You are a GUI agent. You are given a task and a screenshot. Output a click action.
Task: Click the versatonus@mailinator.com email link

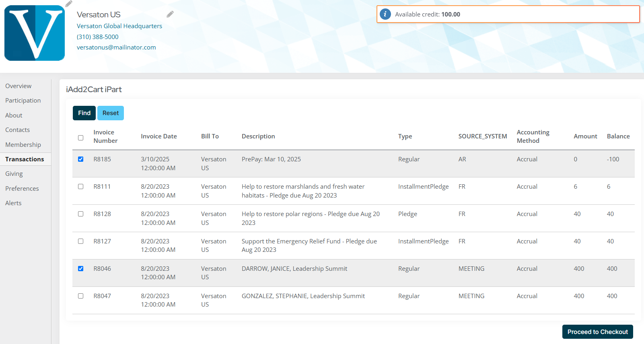pos(116,47)
